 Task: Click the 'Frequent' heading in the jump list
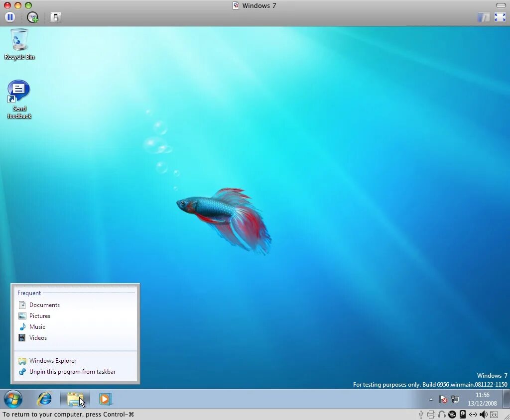29,293
